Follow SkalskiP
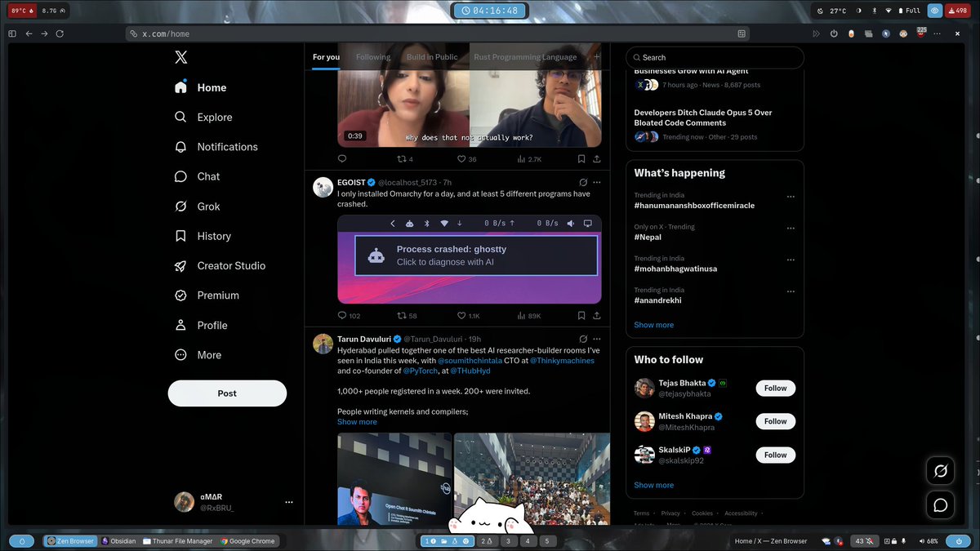Image resolution: width=980 pixels, height=551 pixels. 775,455
